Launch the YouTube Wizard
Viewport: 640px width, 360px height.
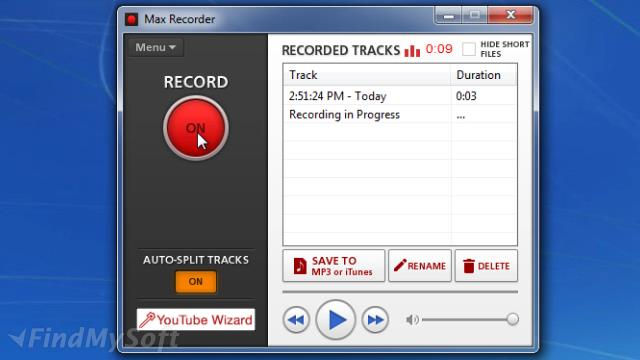196,320
